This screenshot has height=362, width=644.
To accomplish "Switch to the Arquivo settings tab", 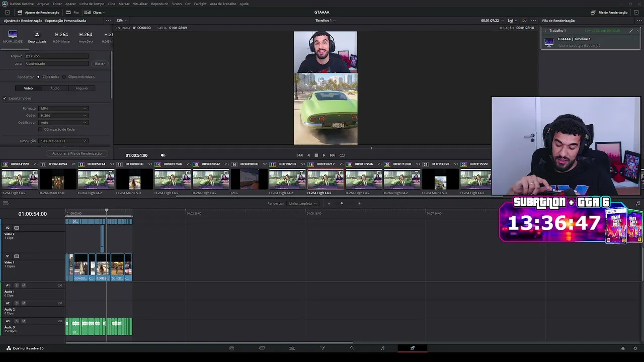I will point(82,88).
